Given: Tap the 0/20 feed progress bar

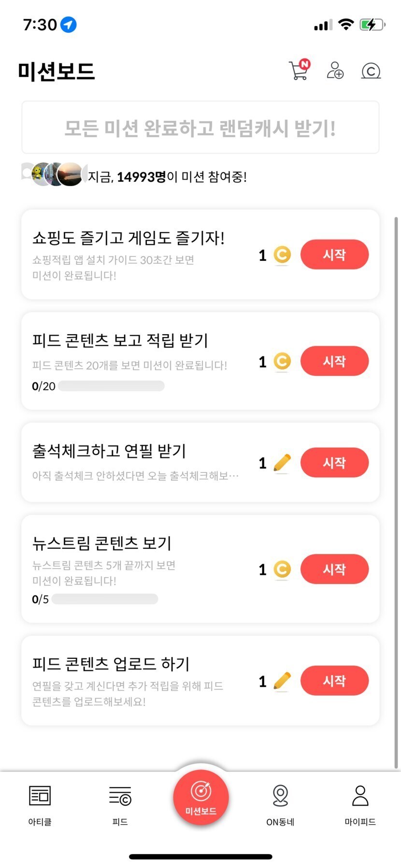Looking at the screenshot, I should pyautogui.click(x=111, y=386).
